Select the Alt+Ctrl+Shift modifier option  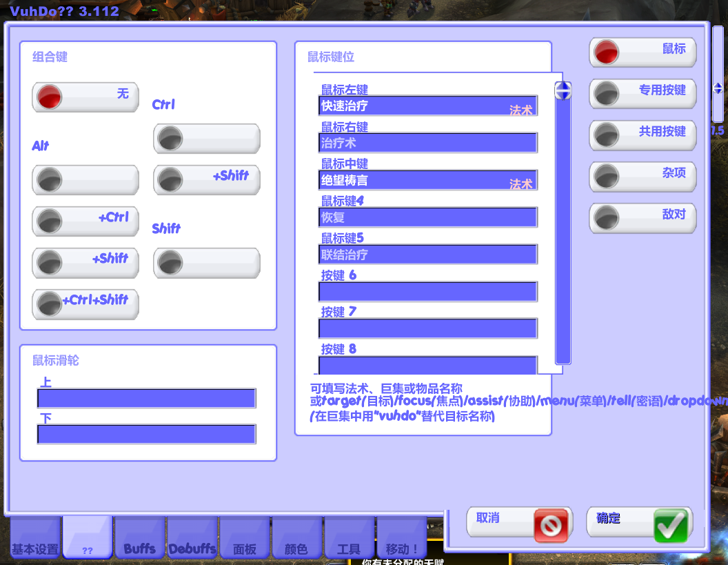click(50, 304)
